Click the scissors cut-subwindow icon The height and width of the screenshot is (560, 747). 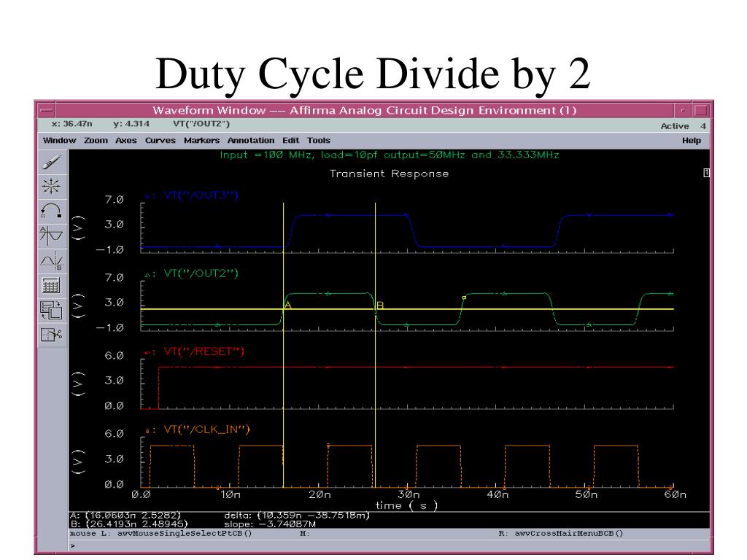52,335
